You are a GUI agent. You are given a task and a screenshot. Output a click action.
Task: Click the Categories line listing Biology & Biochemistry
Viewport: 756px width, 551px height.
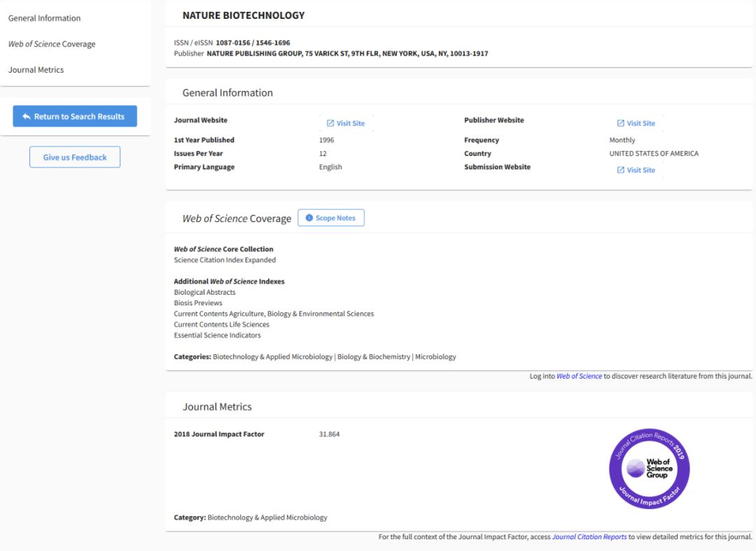(x=315, y=357)
